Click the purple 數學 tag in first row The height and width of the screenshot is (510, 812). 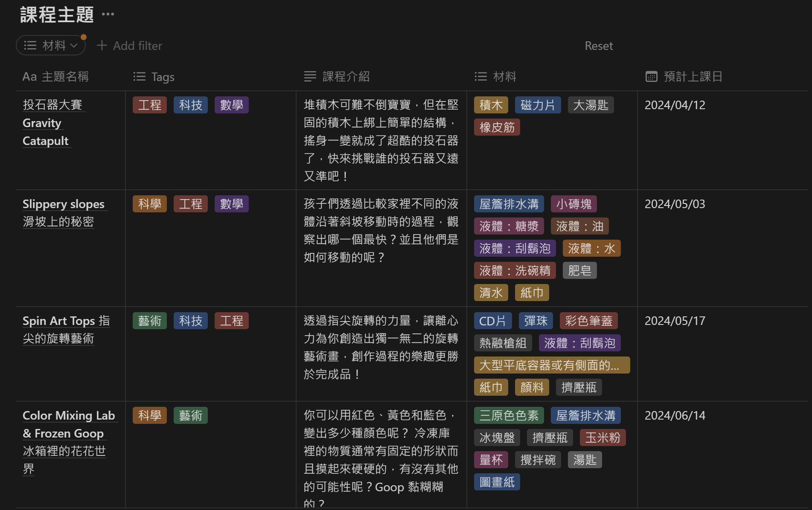pyautogui.click(x=231, y=105)
